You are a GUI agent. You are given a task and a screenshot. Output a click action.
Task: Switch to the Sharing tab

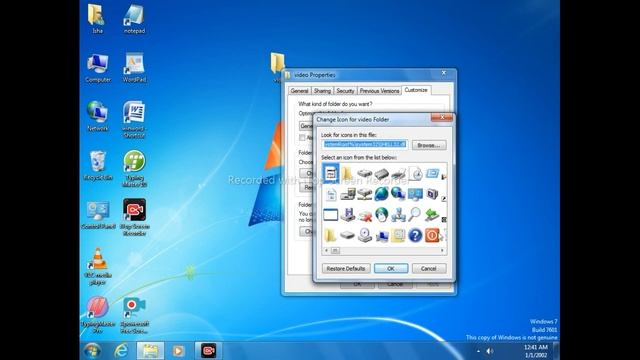322,91
